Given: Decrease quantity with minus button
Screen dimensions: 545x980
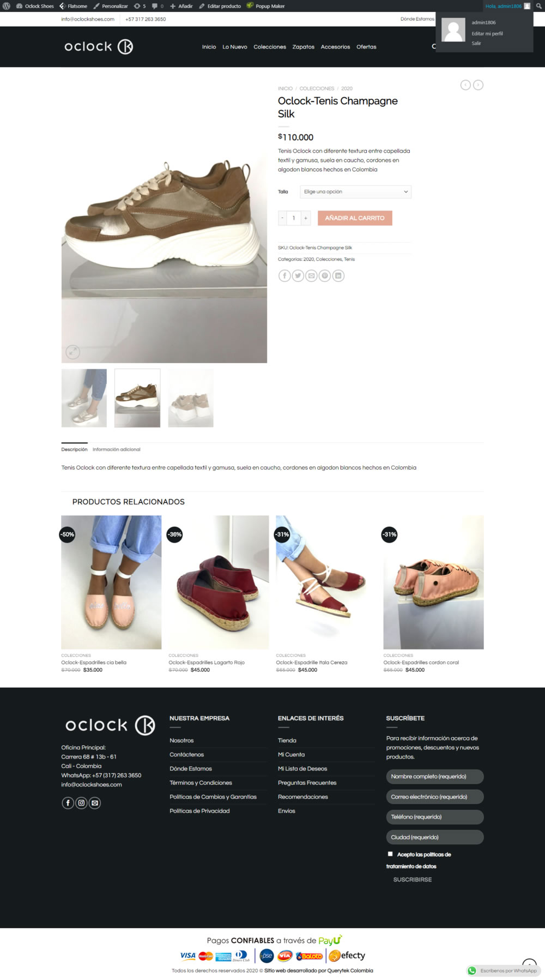Looking at the screenshot, I should [282, 218].
